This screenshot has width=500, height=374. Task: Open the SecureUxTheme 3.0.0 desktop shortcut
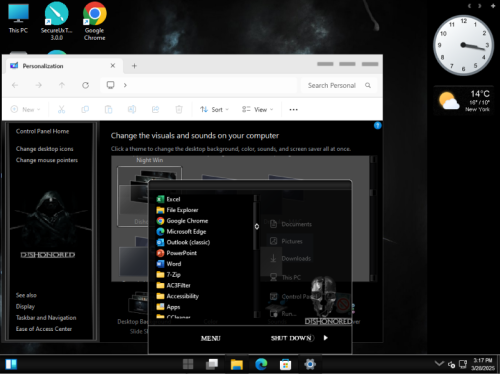pos(56,21)
